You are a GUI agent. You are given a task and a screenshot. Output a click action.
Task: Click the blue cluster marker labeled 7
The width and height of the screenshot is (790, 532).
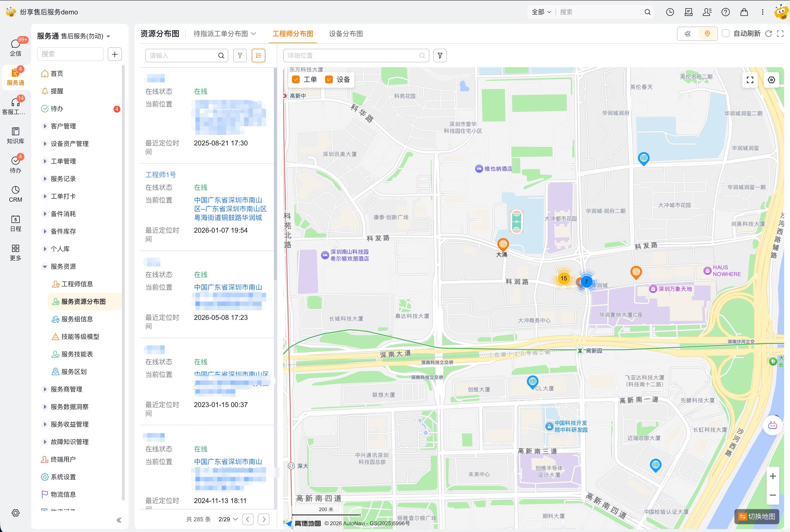tap(586, 282)
